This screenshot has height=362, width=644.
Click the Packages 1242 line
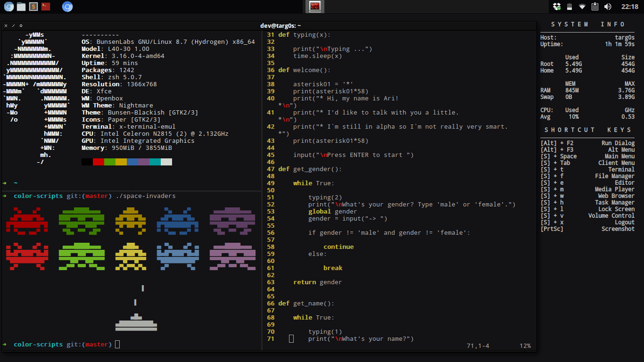pyautogui.click(x=108, y=70)
